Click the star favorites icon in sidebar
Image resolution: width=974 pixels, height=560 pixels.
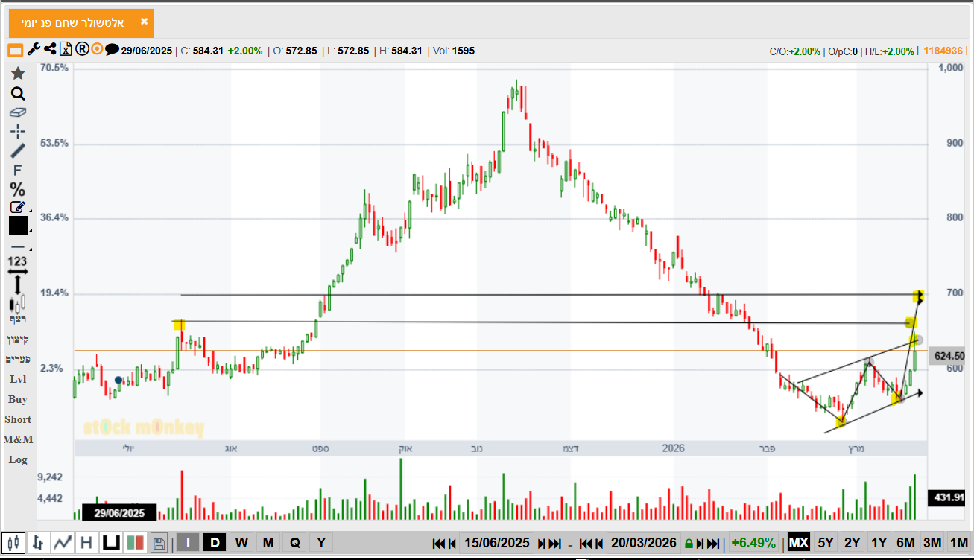tap(18, 74)
